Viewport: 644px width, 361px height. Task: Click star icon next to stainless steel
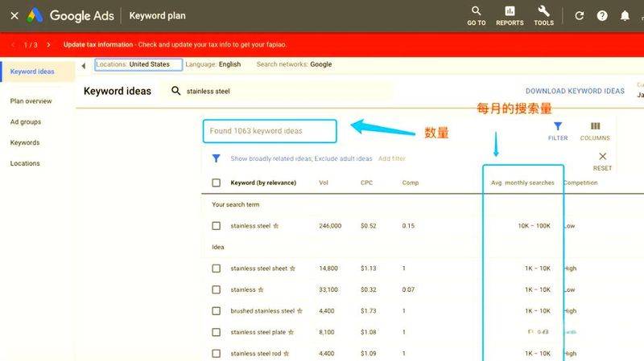click(276, 226)
